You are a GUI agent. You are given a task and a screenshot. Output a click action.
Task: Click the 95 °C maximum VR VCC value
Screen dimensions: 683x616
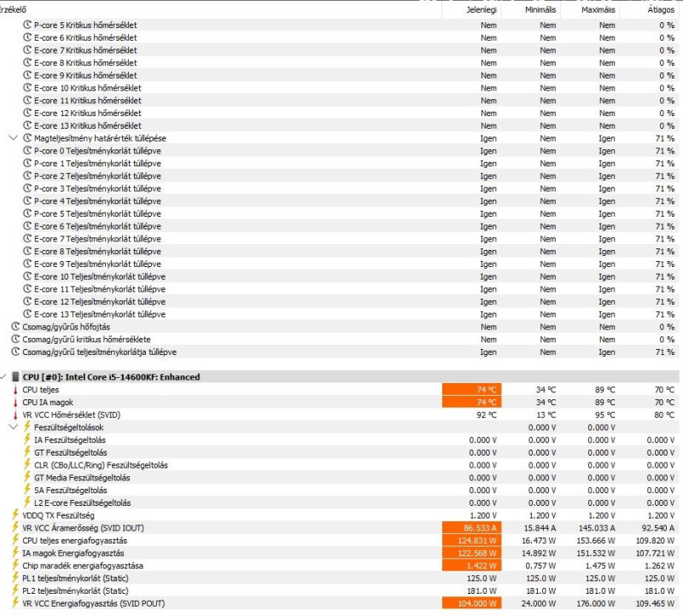point(605,415)
